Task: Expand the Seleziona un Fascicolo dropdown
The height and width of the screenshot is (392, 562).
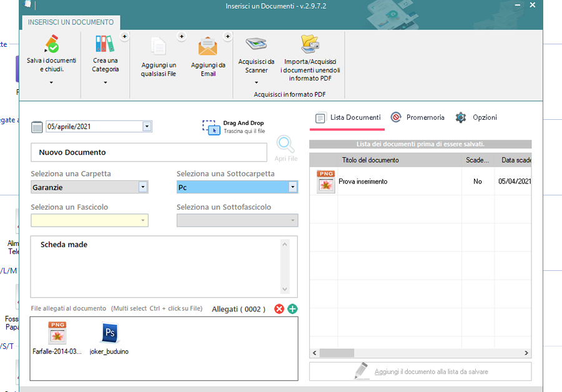Action: point(142,220)
